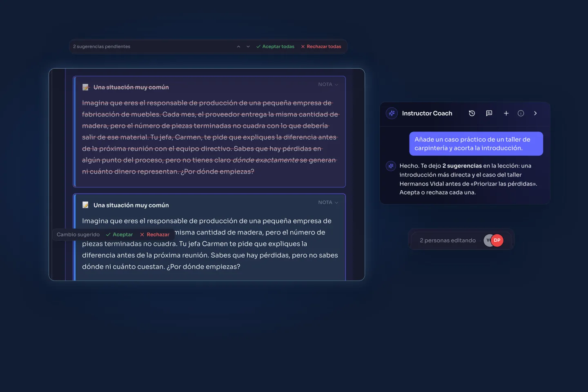Click the struck-through heading 'Una situación muy común'
The image size is (588, 392).
(131, 87)
